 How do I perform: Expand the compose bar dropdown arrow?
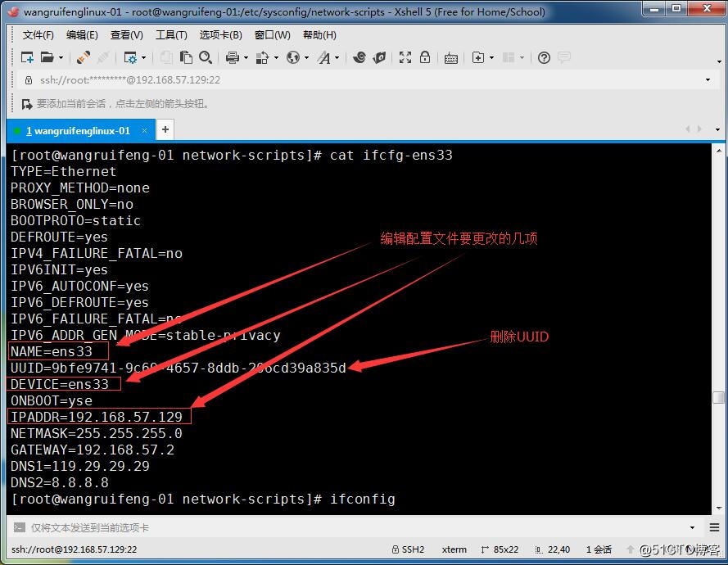click(692, 528)
